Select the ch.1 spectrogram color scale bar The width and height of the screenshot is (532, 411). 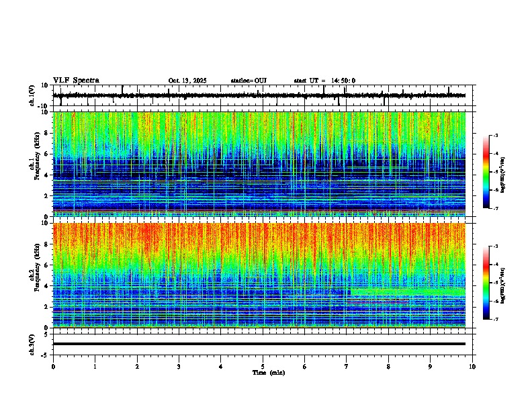coord(486,172)
